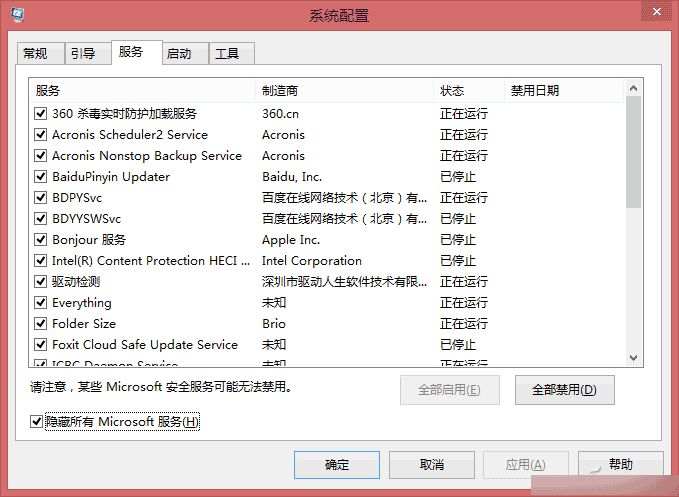This screenshot has width=679, height=497.
Task: Select 深圳市驱动人生软件技术有限 manufacturer cell
Action: [345, 282]
